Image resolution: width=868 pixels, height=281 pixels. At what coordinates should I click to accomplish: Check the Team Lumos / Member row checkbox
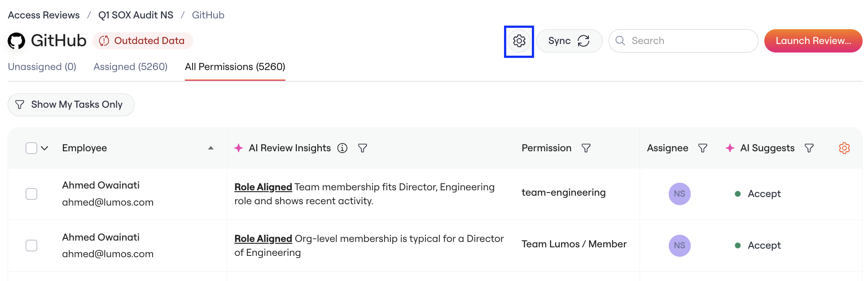point(31,246)
